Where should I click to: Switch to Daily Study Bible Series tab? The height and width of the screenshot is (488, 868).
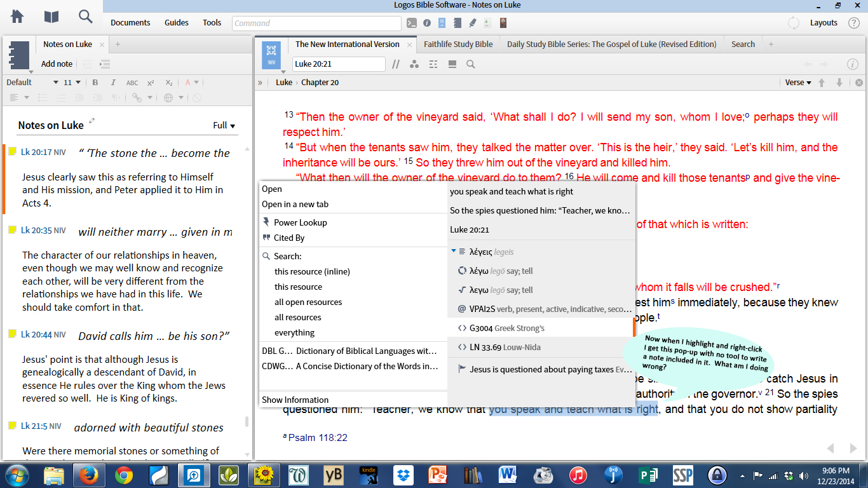611,44
